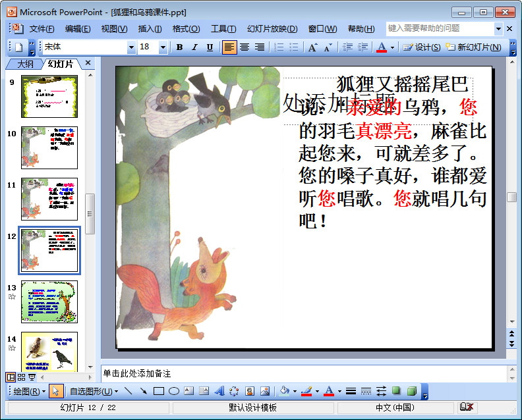
Task: Open the 编辑(E) menu
Action: click(78, 29)
